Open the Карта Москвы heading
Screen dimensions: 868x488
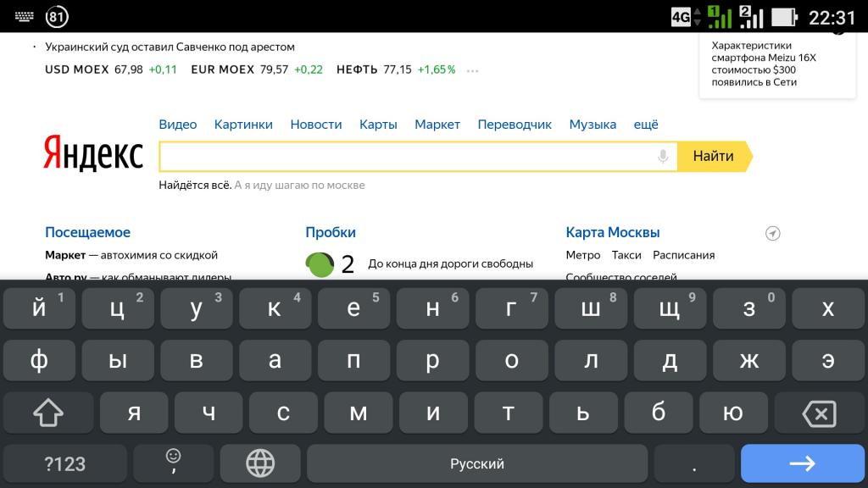pos(613,232)
